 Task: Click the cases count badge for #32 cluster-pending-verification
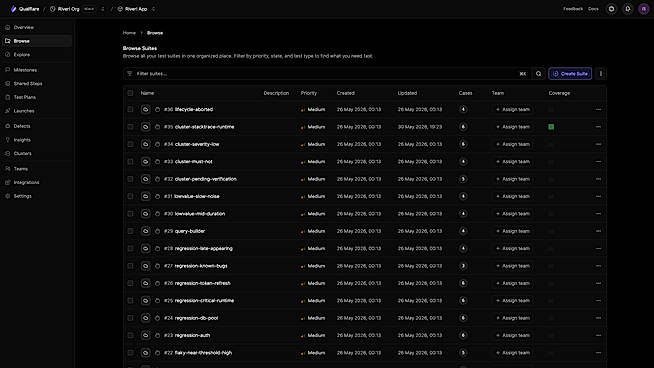(463, 179)
